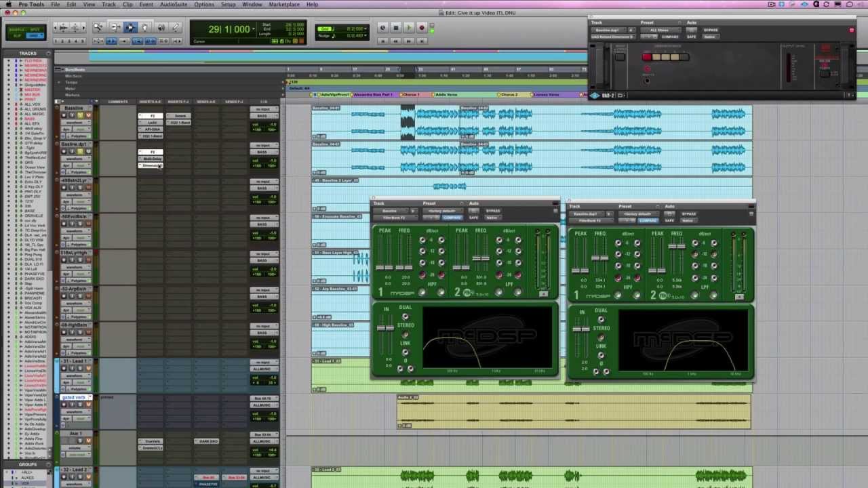The image size is (868, 488).
Task: Toggle Solo on the Baseline.dp1 track
Action: point(80,151)
